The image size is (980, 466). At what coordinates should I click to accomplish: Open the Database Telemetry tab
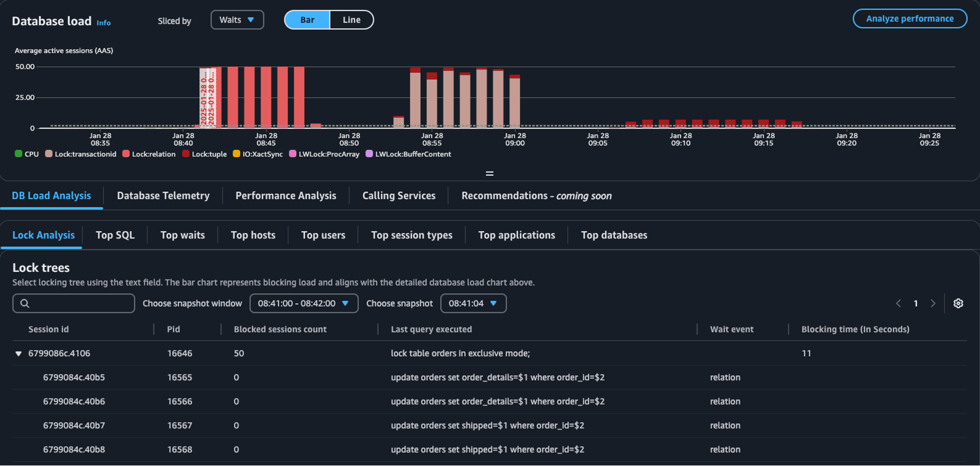click(x=163, y=196)
